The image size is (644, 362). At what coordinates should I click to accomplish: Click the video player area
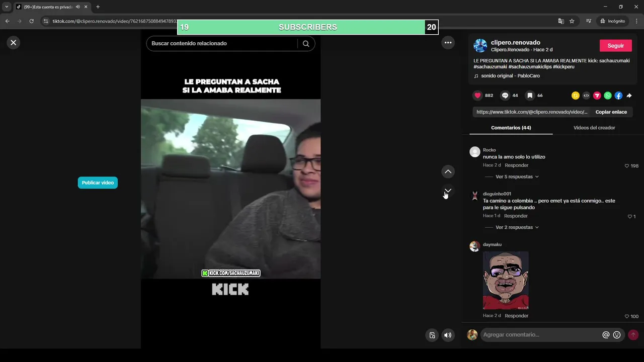pyautogui.click(x=230, y=189)
